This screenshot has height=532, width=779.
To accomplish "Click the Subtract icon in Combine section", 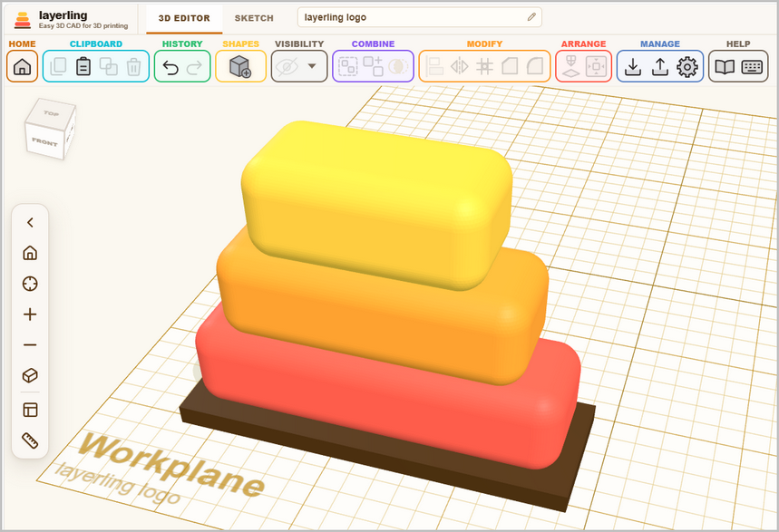I will [x=398, y=66].
